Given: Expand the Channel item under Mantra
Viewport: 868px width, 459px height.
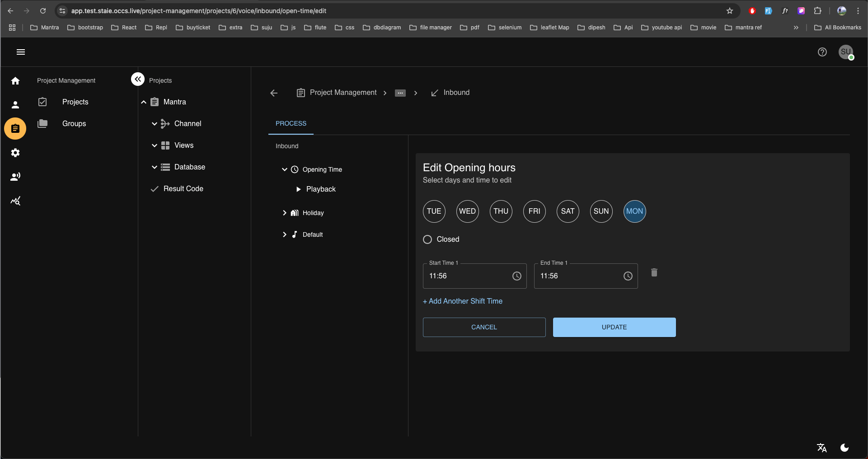Looking at the screenshot, I should [155, 124].
